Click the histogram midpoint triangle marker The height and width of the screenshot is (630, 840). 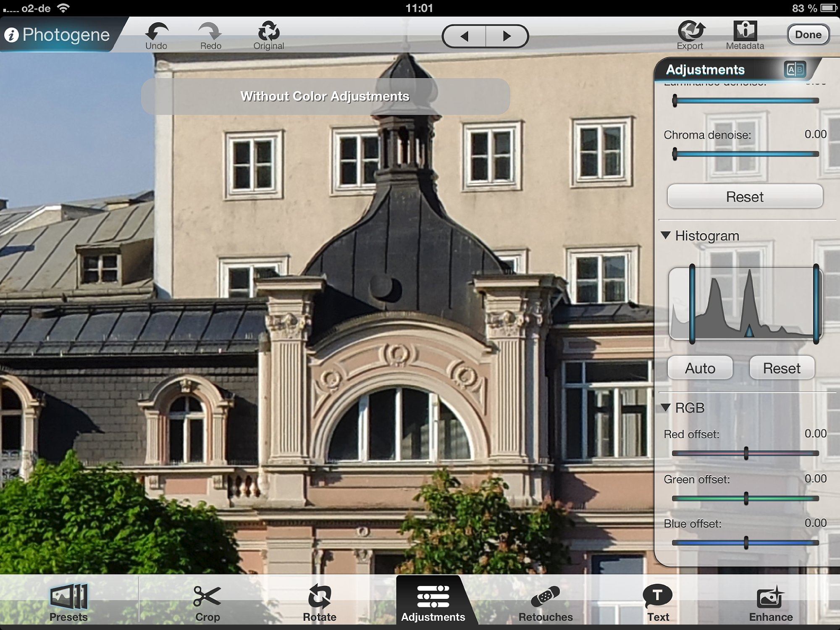tap(749, 331)
